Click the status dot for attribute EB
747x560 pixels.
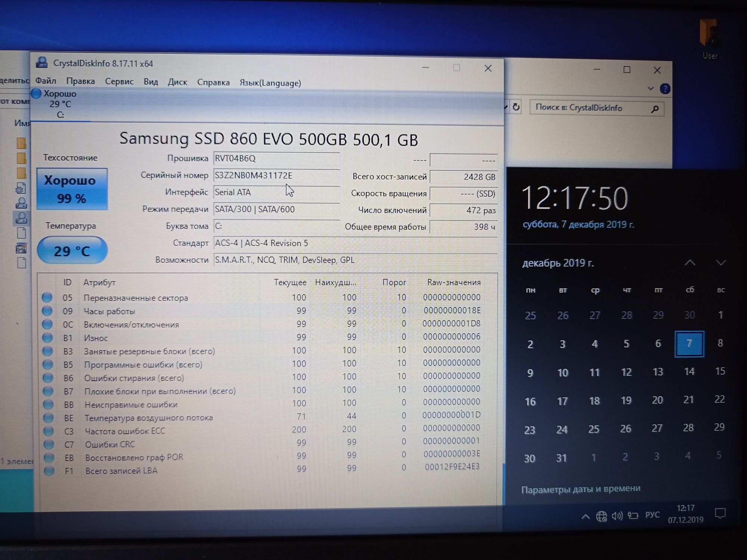(x=49, y=457)
